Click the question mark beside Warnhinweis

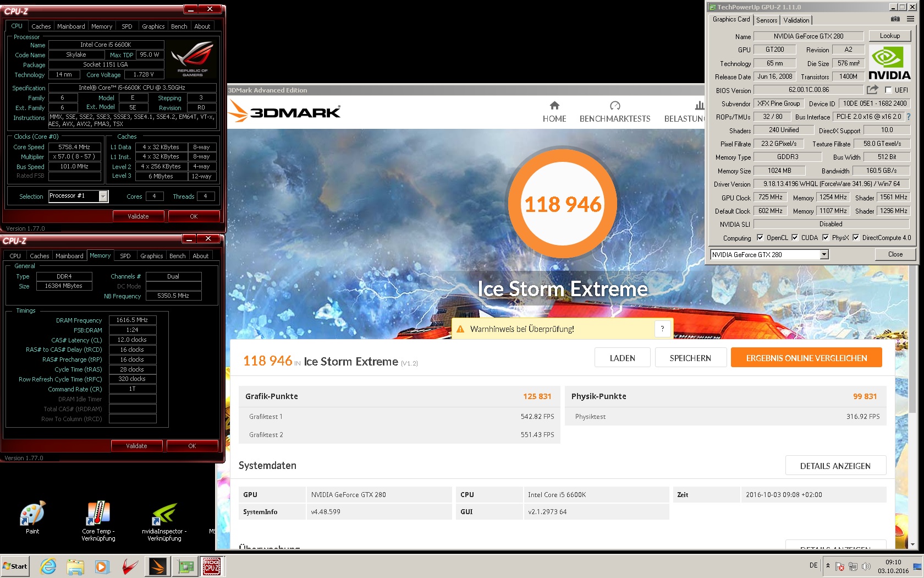tap(663, 329)
